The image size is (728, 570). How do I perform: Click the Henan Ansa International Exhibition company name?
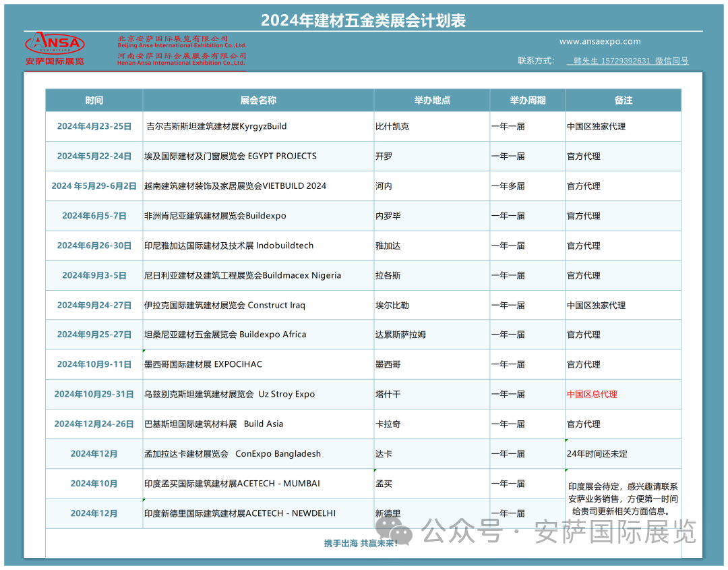pos(181,59)
